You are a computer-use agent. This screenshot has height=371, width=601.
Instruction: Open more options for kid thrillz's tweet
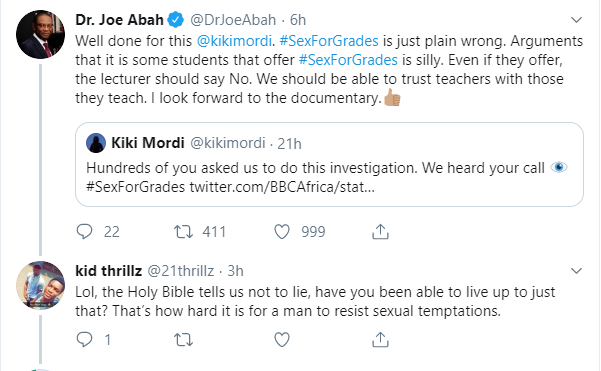576,271
